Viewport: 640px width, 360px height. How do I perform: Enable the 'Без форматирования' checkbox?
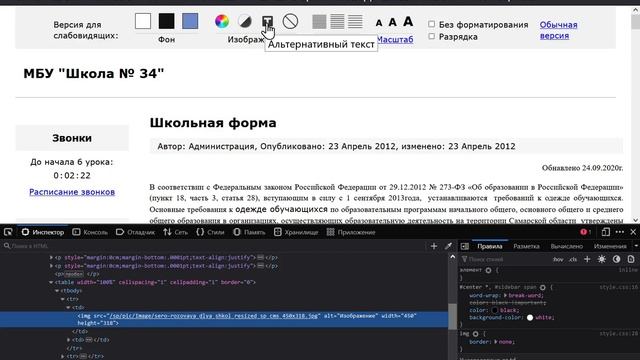(431, 24)
